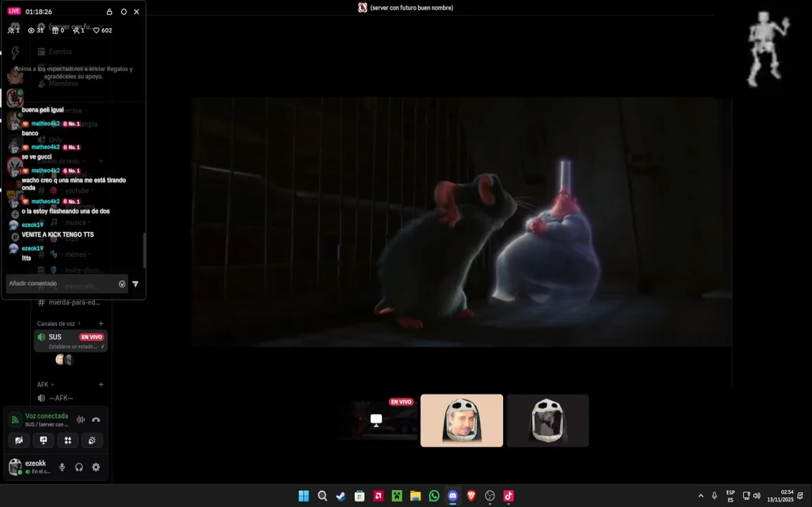Click the gifts counter icon showing 0
Image resolution: width=812 pixels, height=507 pixels.
pos(58,30)
